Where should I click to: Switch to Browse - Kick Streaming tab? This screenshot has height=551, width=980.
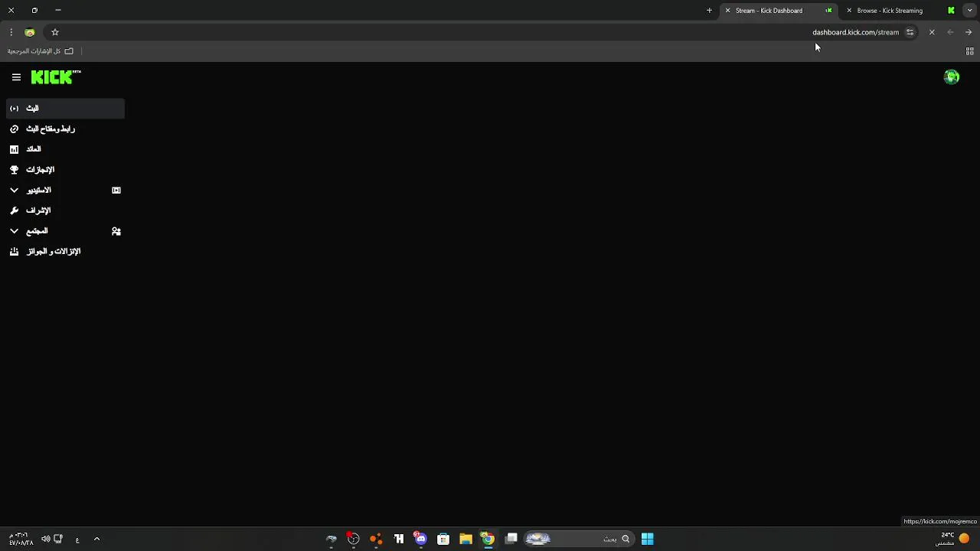coord(901,11)
